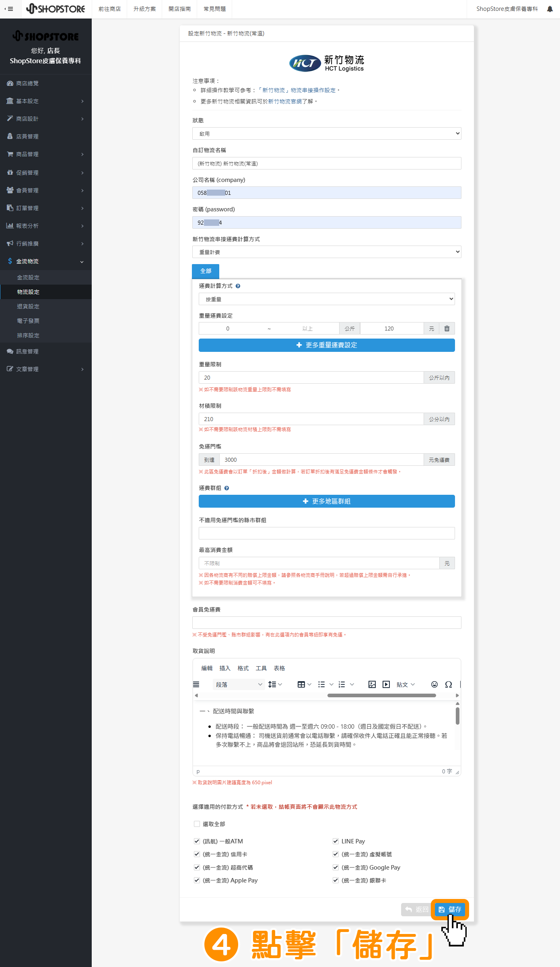Delete the weight shipping fee row

[447, 329]
